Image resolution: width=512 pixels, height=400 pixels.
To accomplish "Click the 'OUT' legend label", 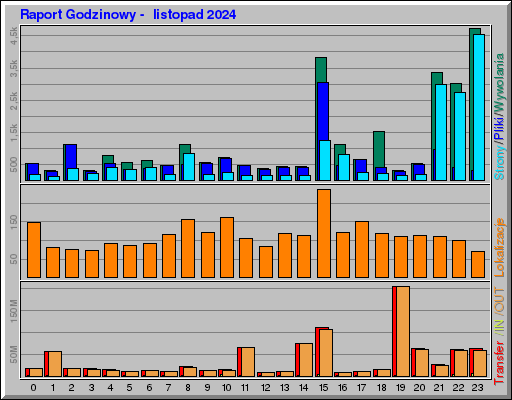I will [499, 300].
